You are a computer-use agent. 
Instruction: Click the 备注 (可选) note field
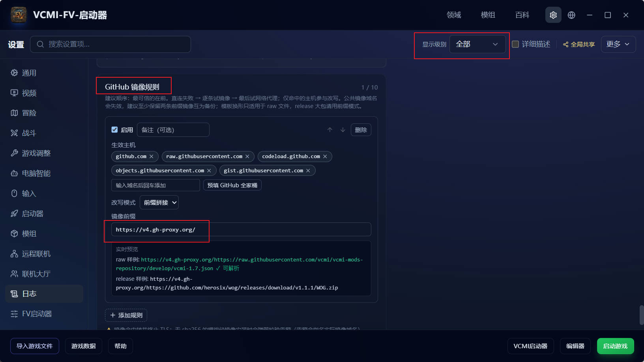tap(173, 130)
